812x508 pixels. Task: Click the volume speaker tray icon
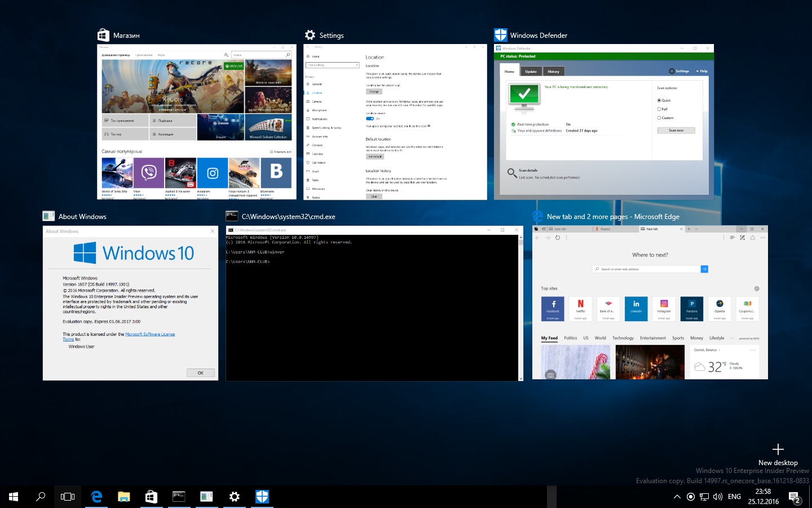click(718, 497)
